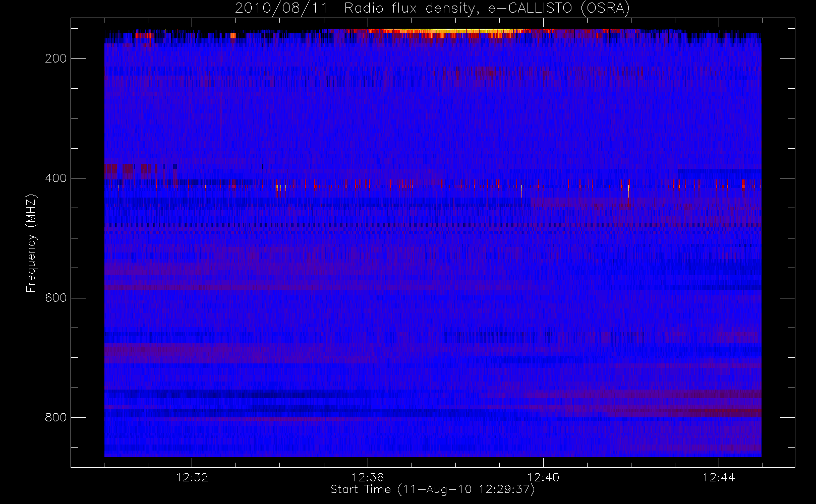The width and height of the screenshot is (816, 504).
Task: Select the 800 frequency tick label
Action: click(55, 417)
